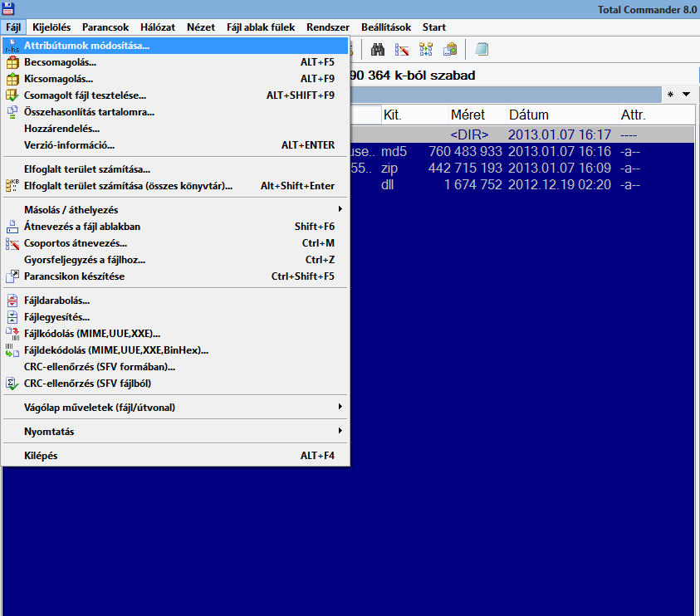This screenshot has width=700, height=616.
Task: Click the Fájlkódolás encode icon
Action: point(12,334)
